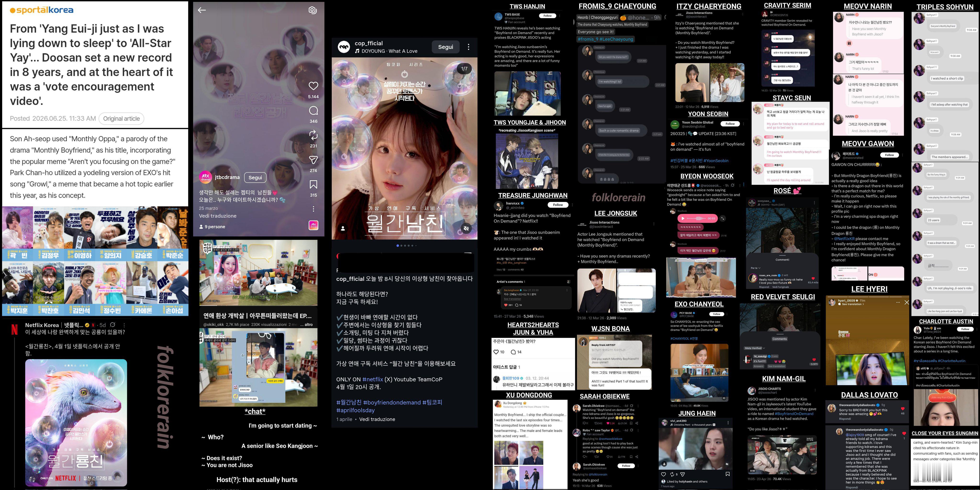Image resolution: width=980 pixels, height=490 pixels.
Task: Expand Wooseok voice note with arrows icon
Action: coord(723,218)
